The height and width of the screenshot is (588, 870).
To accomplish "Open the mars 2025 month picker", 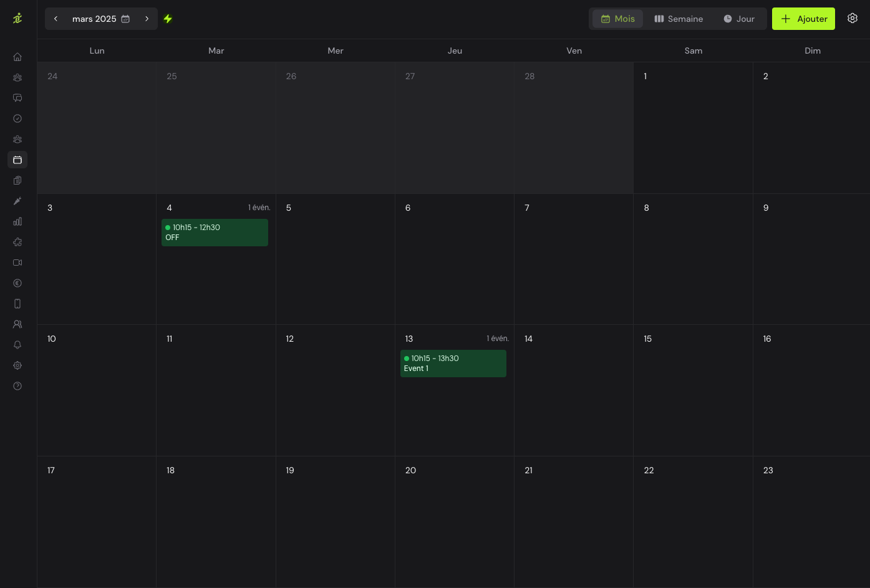I will [101, 19].
